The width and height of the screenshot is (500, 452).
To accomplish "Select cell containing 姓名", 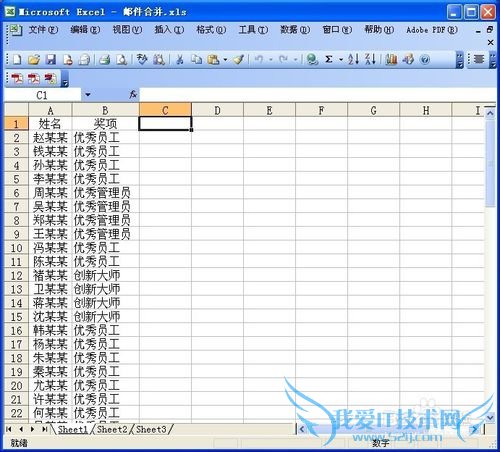I will 50,124.
